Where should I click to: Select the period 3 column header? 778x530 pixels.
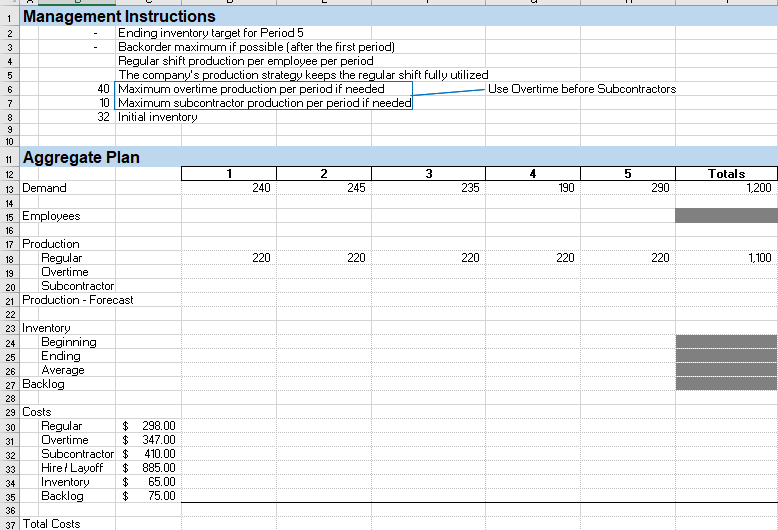click(428, 174)
